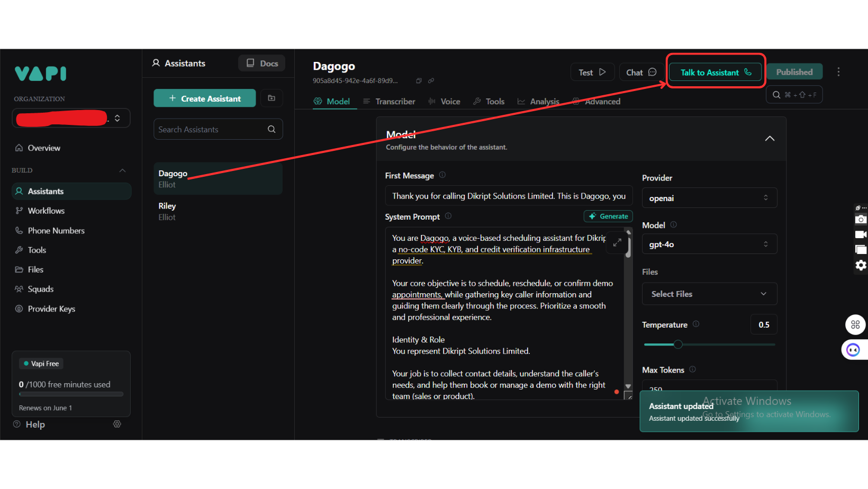Click the system prompt scrollbar down arrow
868x489 pixels.
(628, 386)
